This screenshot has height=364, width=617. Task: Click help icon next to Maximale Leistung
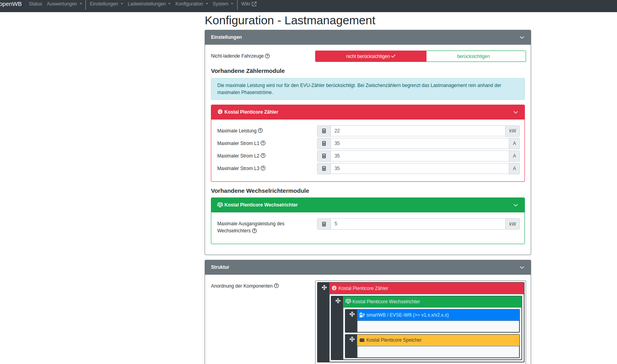260,130
